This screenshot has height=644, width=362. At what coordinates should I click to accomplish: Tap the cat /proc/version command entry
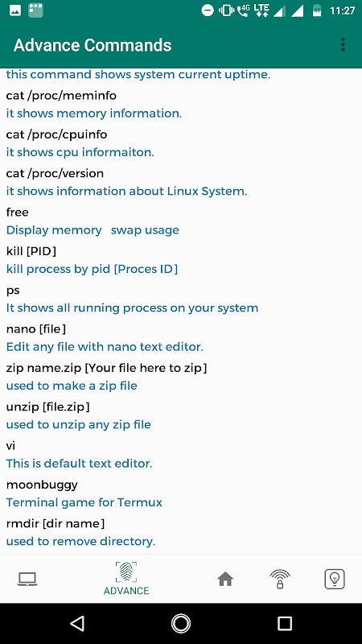(55, 173)
